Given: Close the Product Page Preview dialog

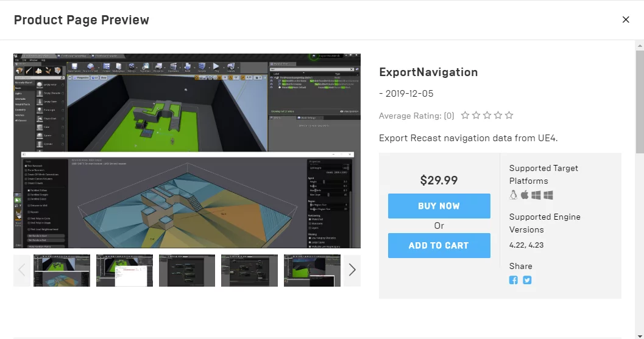Looking at the screenshot, I should click(x=626, y=19).
